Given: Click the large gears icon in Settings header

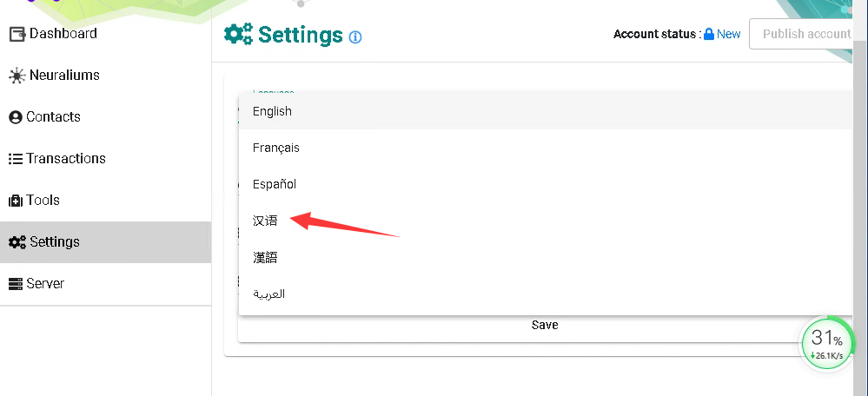Looking at the screenshot, I should 238,34.
